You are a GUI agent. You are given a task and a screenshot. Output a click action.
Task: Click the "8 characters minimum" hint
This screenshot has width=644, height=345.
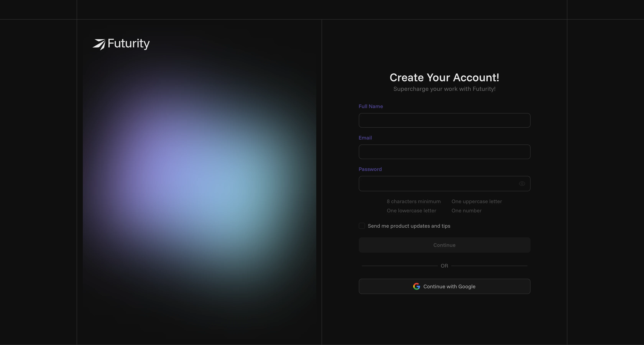[x=414, y=201]
